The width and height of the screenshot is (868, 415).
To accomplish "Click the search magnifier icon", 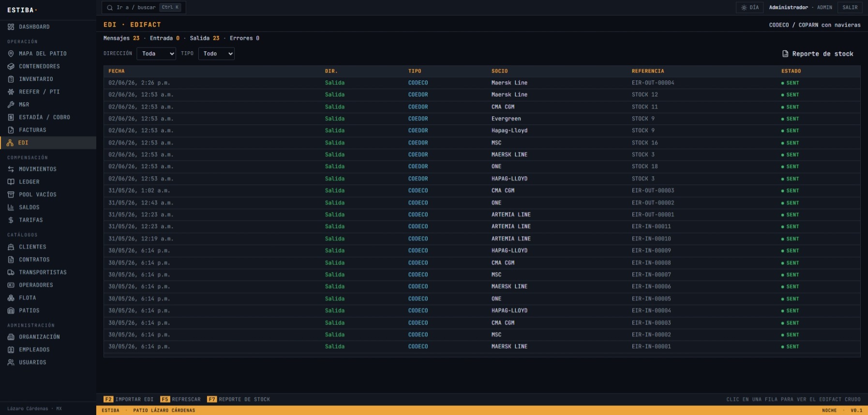I will pyautogui.click(x=110, y=7).
